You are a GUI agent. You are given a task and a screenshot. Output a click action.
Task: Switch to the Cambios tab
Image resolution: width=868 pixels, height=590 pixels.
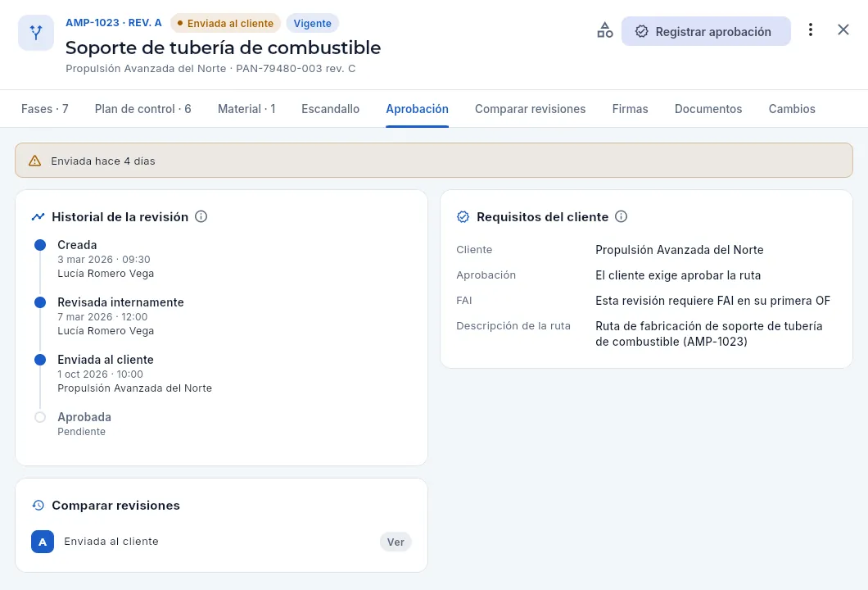[x=792, y=109]
